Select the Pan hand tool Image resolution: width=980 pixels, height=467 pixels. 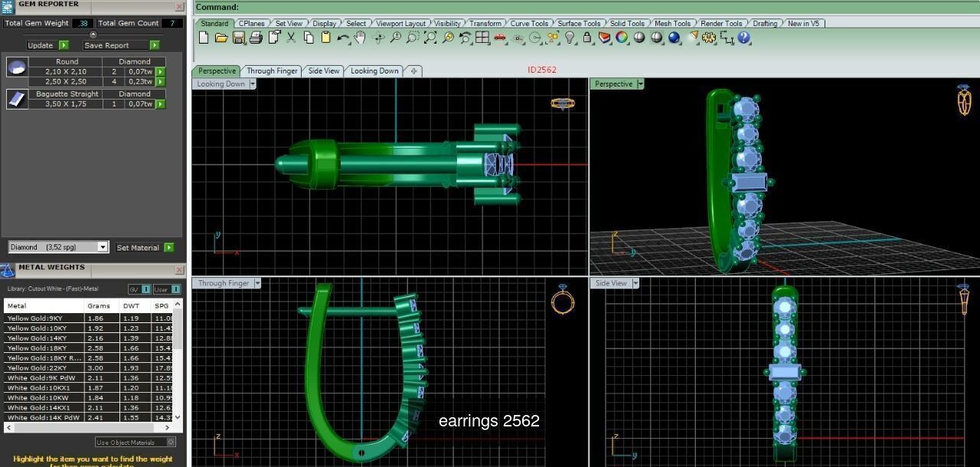(360, 38)
